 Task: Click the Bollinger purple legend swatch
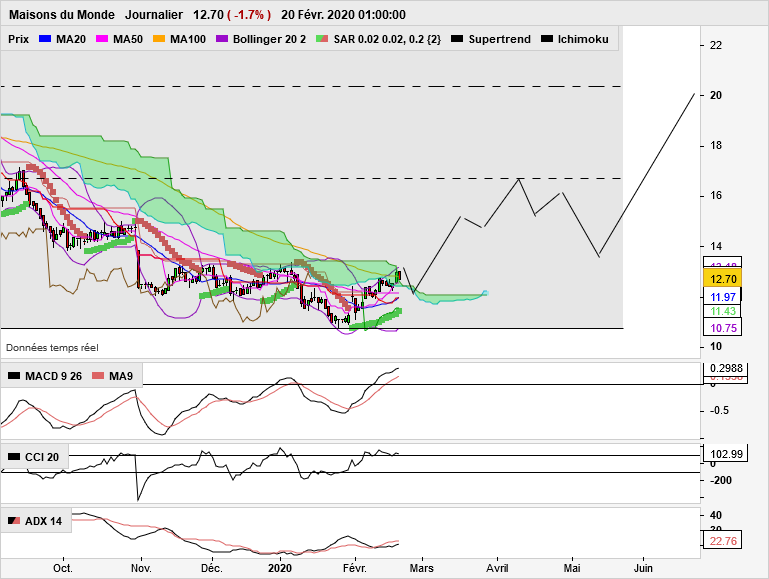point(222,39)
